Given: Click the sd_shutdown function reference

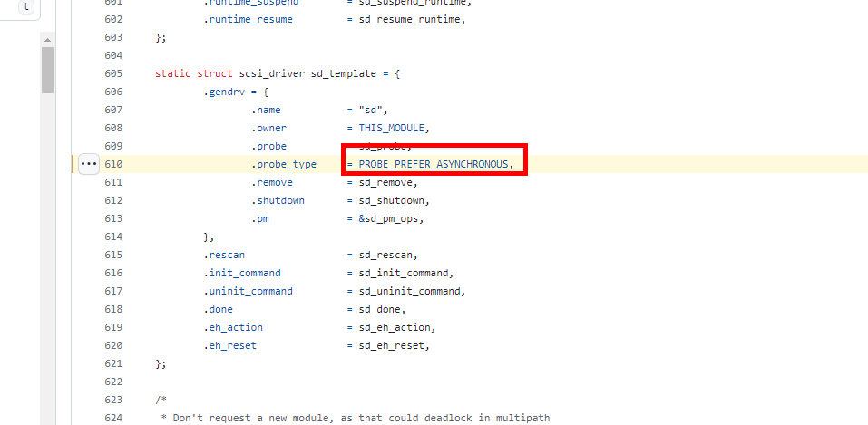Looking at the screenshot, I should 395,200.
